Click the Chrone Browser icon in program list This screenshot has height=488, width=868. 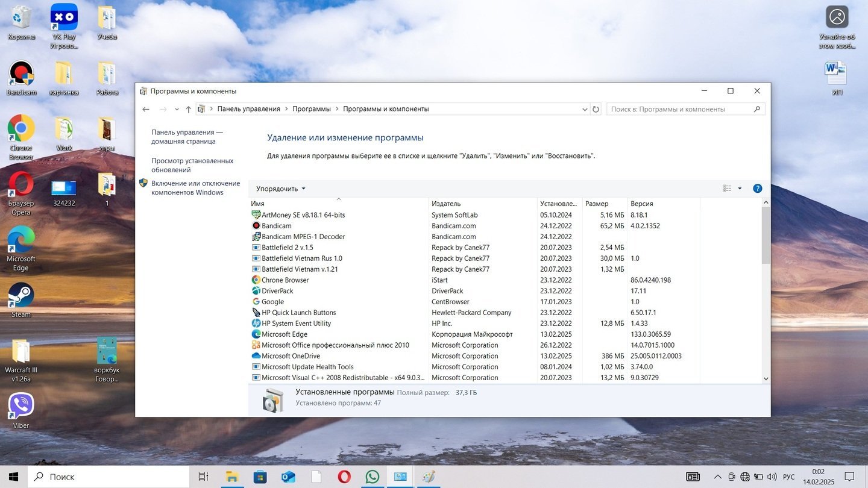pos(256,280)
